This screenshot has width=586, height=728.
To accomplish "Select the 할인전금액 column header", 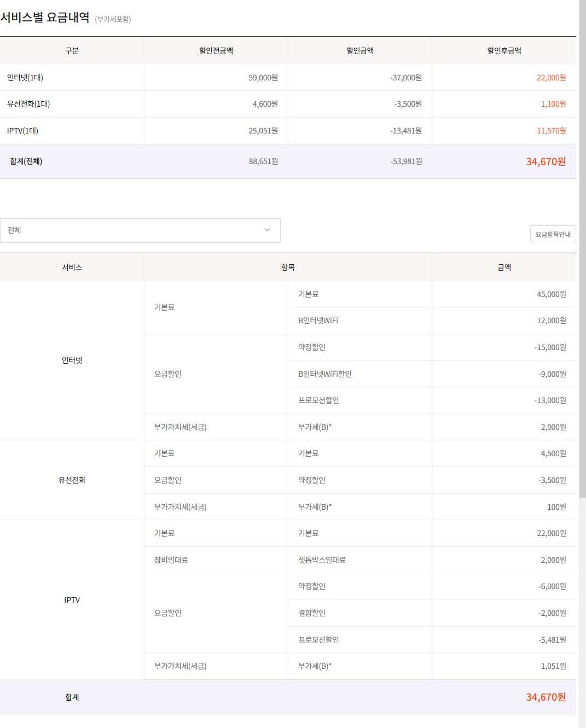I will pos(216,51).
